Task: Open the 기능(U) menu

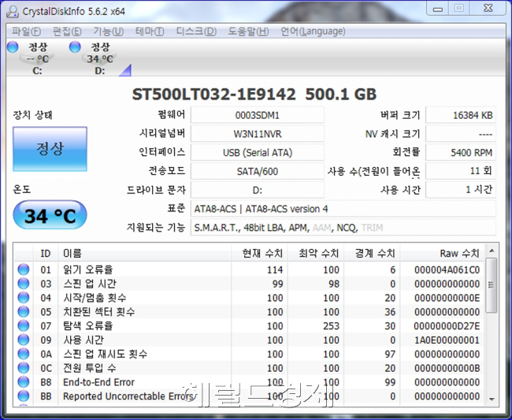Action: (108, 32)
